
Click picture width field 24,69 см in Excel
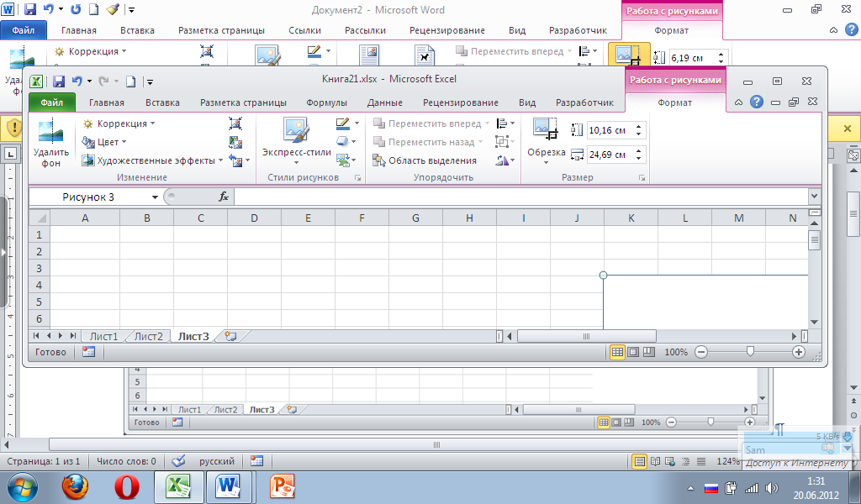[610, 155]
